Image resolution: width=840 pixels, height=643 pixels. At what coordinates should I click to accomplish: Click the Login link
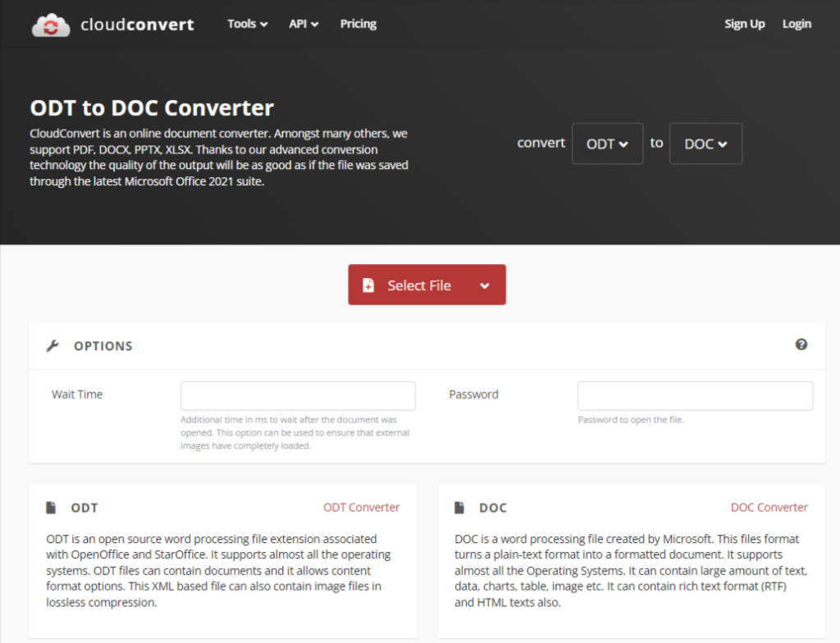(x=796, y=24)
